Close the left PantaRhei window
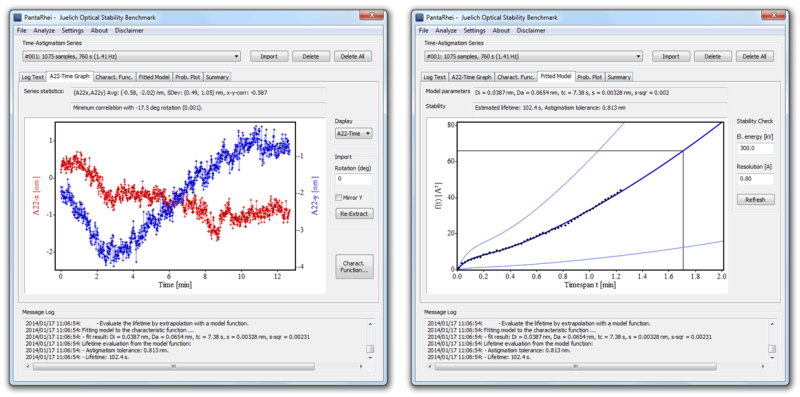This screenshot has width=800, height=397. coord(371,16)
